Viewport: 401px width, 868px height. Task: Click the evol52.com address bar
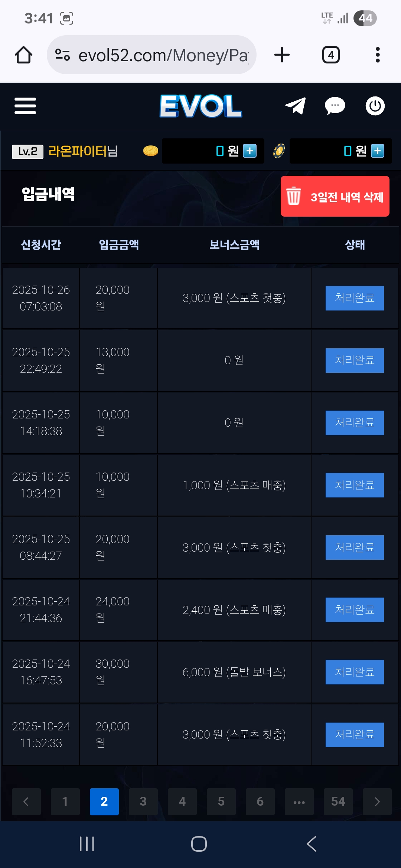pos(156,55)
